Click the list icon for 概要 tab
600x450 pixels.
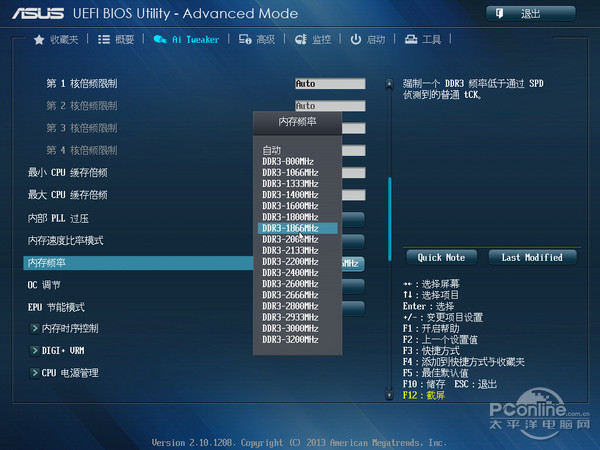[103, 39]
